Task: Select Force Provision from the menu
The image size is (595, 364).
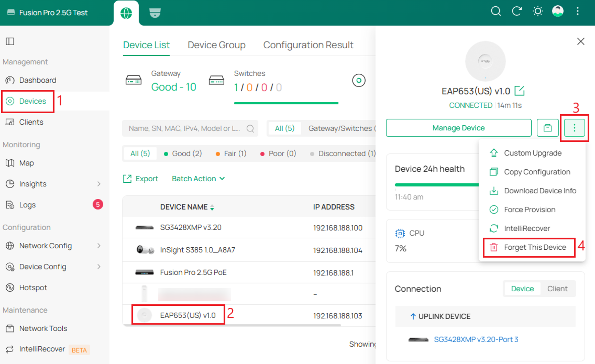Action: (532, 209)
